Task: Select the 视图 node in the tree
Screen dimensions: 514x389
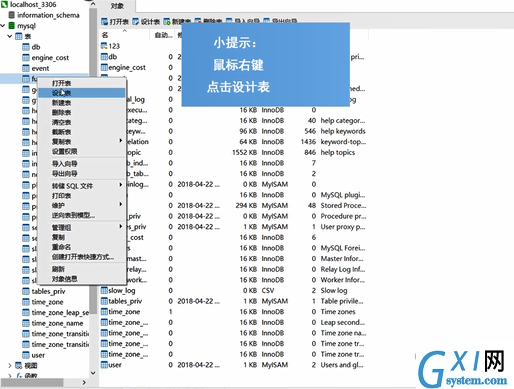Action: [x=27, y=365]
